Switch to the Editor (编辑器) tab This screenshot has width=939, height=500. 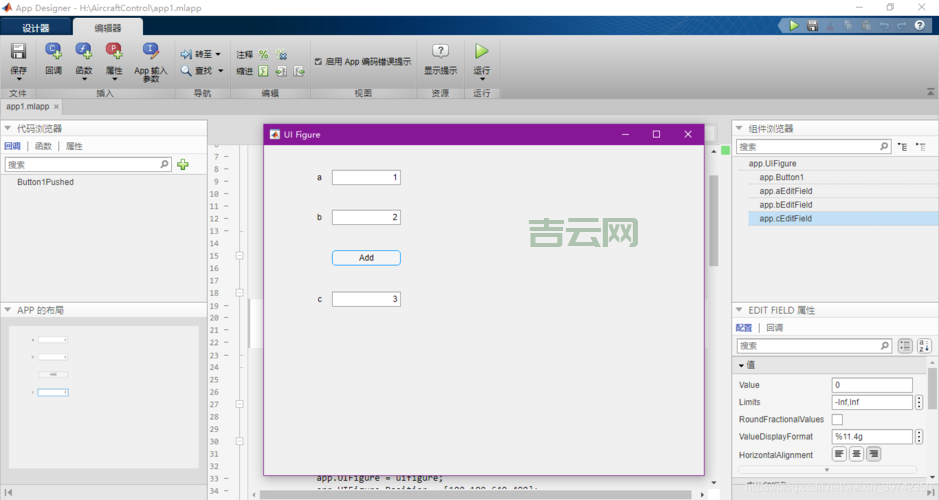tap(108, 28)
